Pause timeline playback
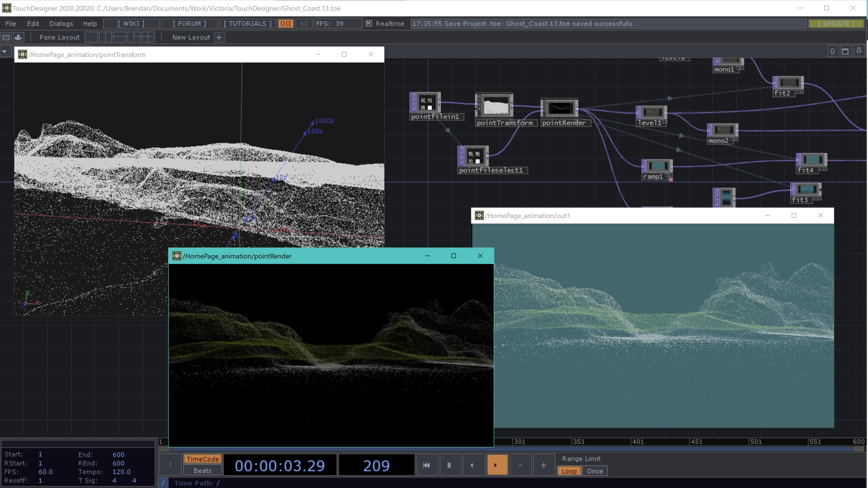 click(449, 465)
